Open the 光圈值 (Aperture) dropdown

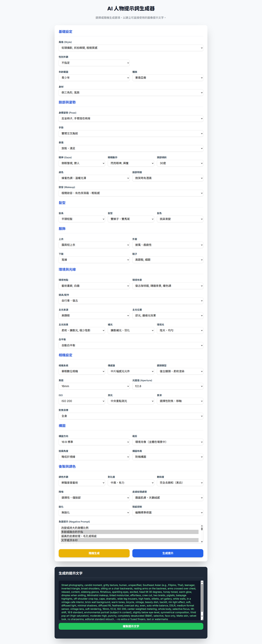167,386
